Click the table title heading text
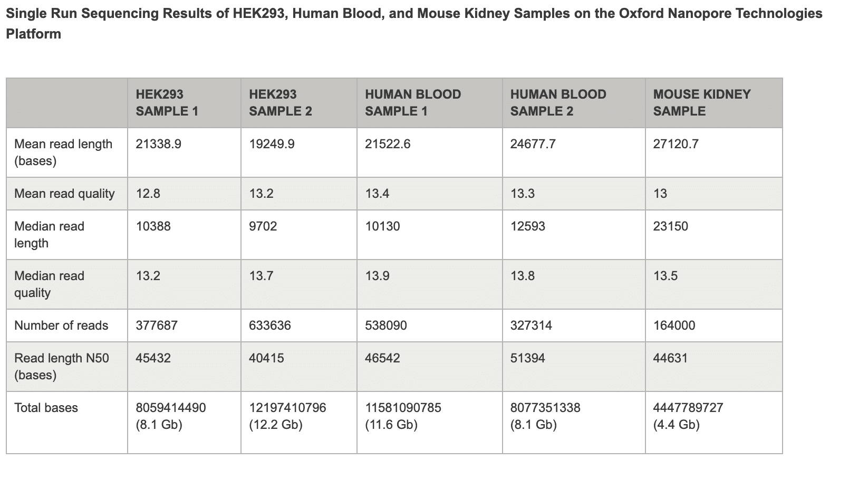This screenshot has height=479, width=868. 413,23
